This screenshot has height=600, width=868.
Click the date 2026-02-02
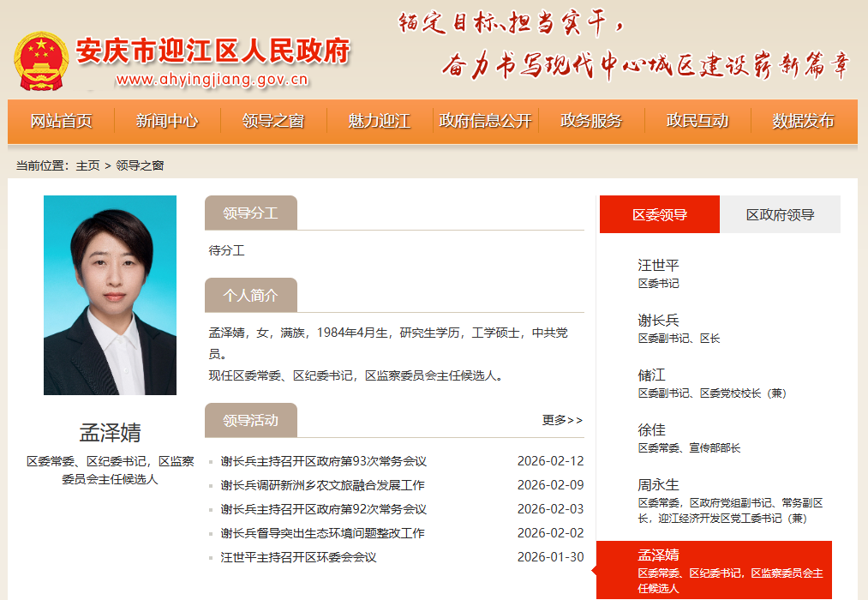[550, 533]
